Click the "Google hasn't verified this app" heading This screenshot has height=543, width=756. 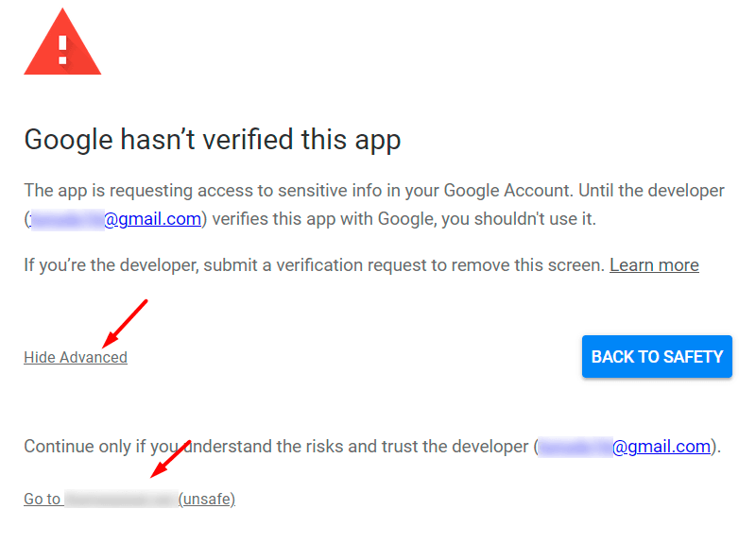(213, 140)
